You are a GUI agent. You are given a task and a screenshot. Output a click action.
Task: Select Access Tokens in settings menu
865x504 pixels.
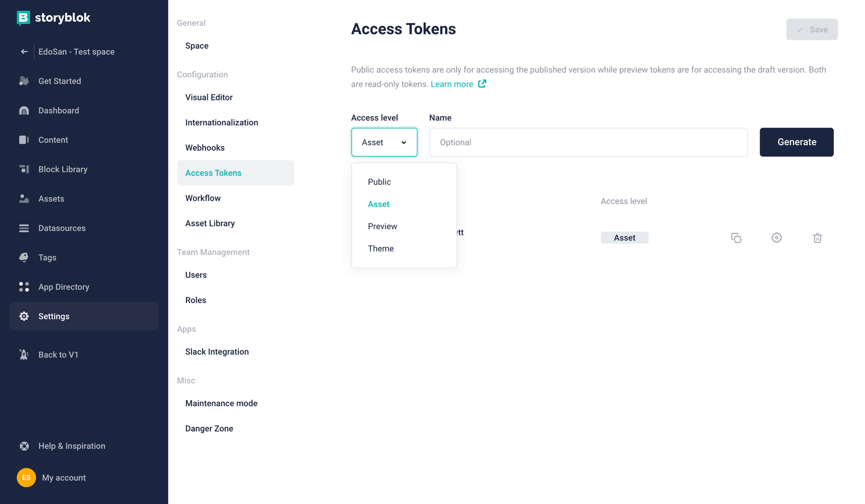tap(236, 173)
